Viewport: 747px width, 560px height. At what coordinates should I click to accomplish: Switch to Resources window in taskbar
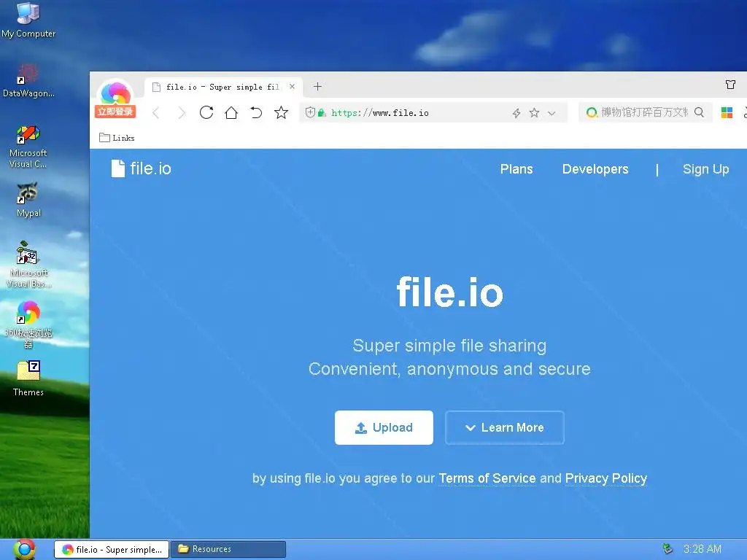(228, 550)
